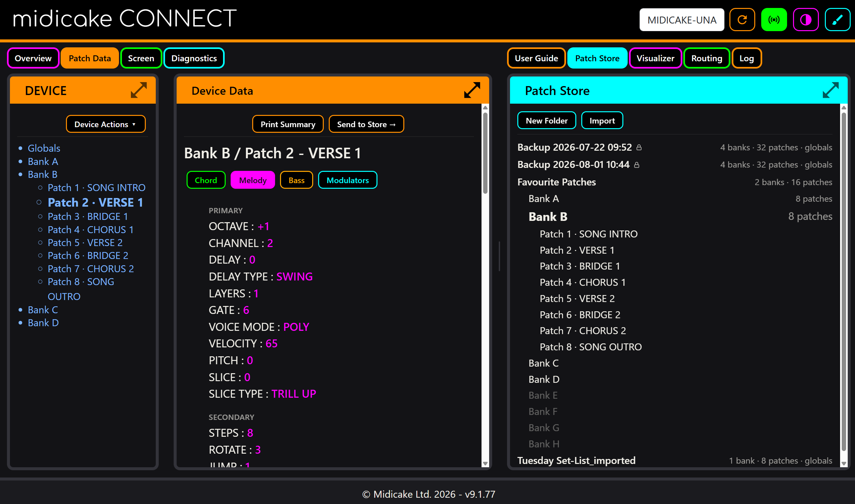The image size is (855, 504).
Task: Open the Visualizer tab
Action: pyautogui.click(x=655, y=58)
